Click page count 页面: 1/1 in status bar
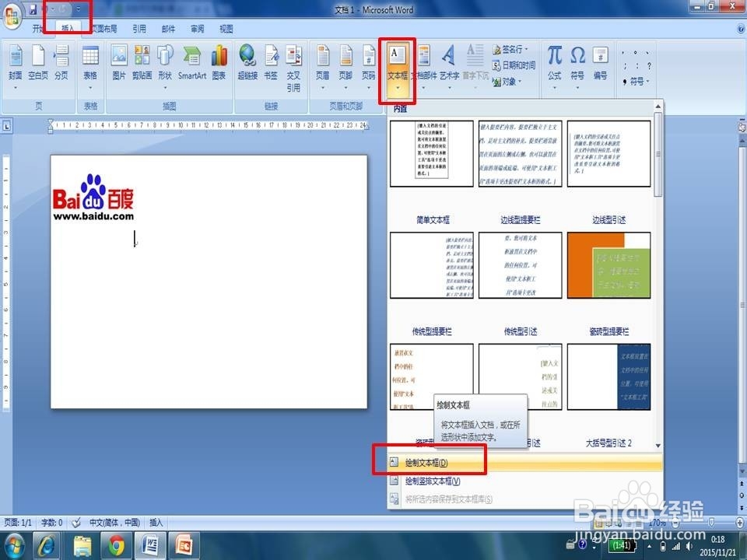Image resolution: width=747 pixels, height=560 pixels. click(x=18, y=523)
